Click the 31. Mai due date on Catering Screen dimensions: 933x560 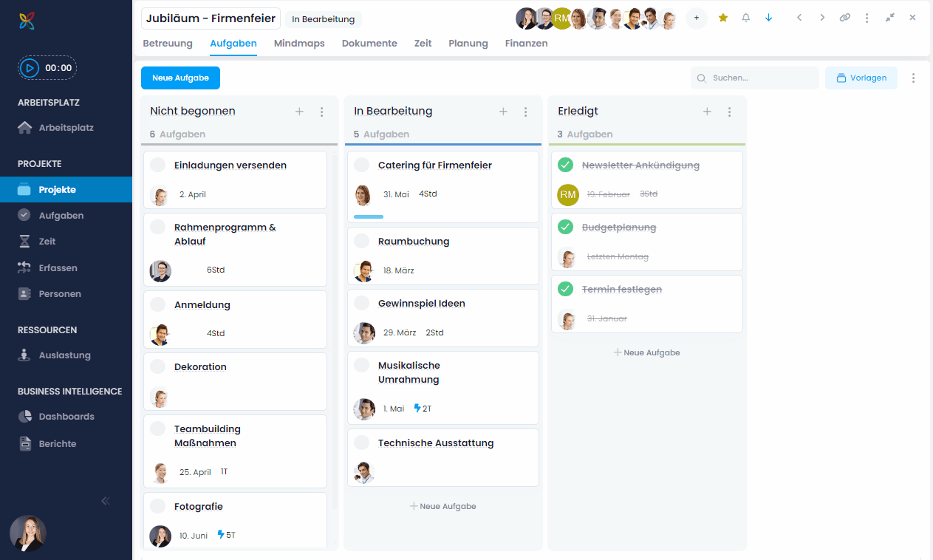click(x=396, y=194)
